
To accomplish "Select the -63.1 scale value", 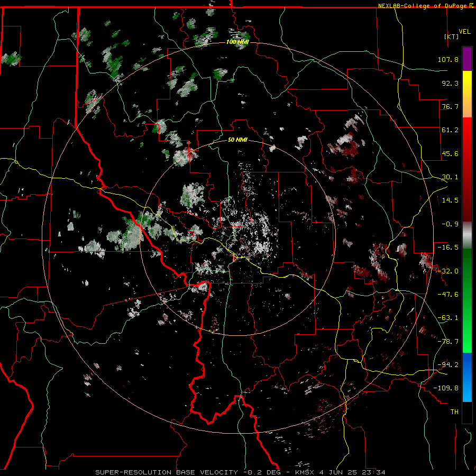I will pos(448,318).
